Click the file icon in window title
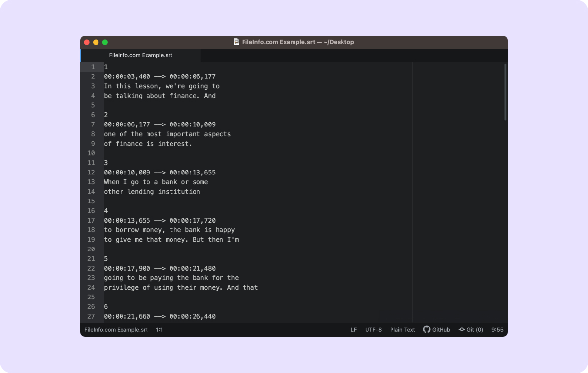 237,42
